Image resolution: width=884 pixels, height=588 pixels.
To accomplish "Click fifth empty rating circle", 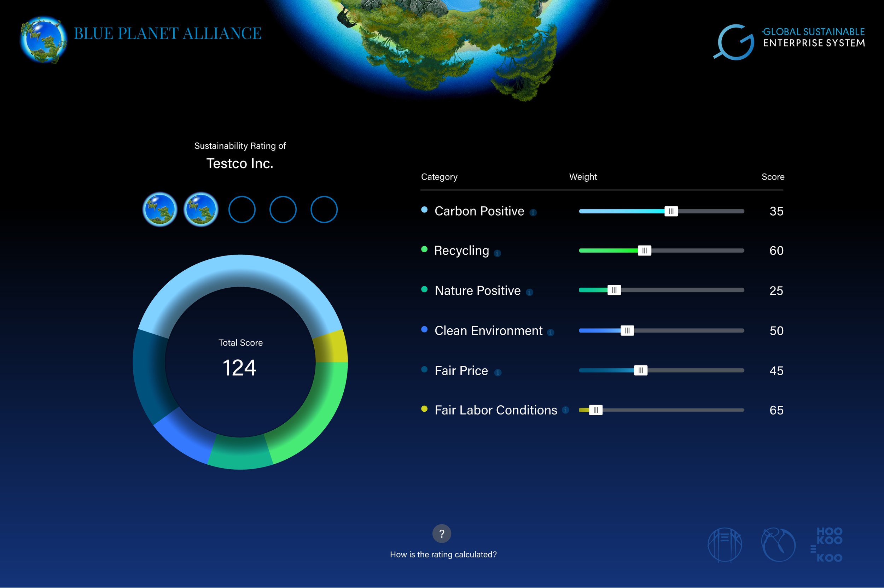I will (324, 209).
